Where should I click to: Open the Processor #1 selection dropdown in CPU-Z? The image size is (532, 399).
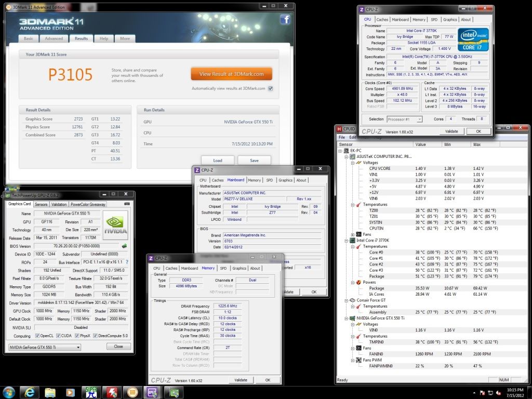[404, 119]
